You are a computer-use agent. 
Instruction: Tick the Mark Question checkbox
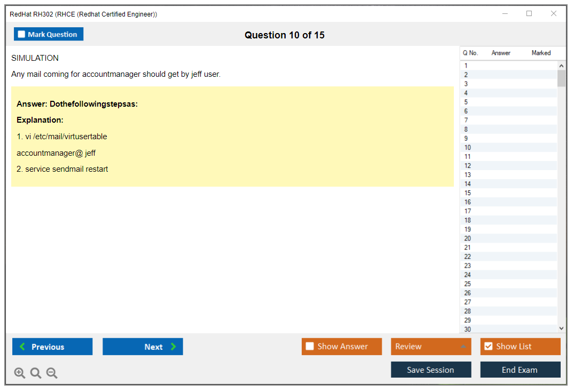(21, 35)
